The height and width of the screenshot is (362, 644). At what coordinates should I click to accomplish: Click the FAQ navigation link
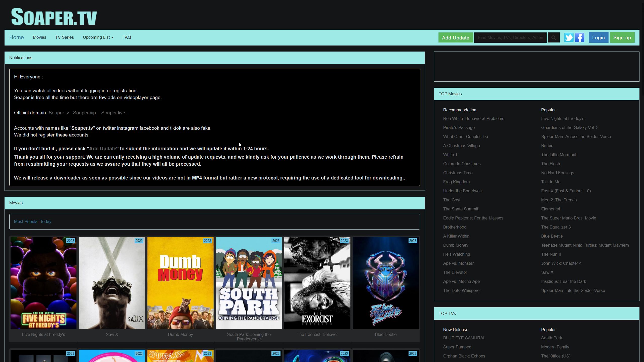coord(127,37)
